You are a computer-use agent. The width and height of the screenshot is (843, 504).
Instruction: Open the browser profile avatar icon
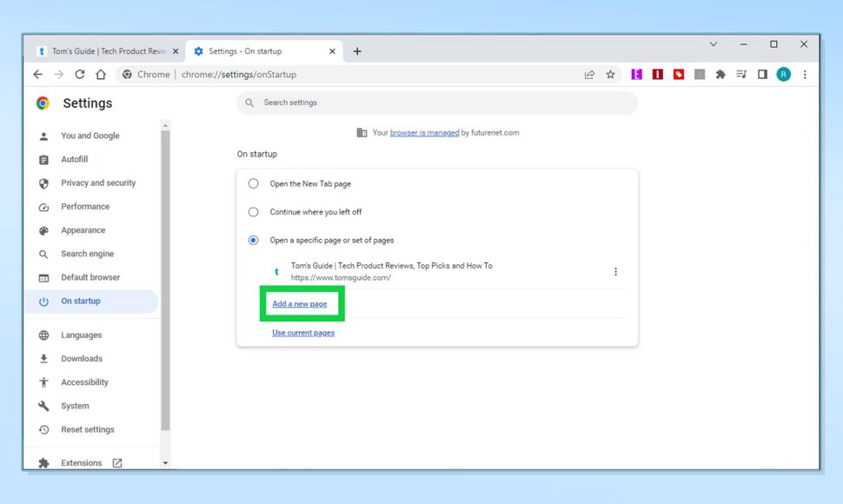click(783, 74)
